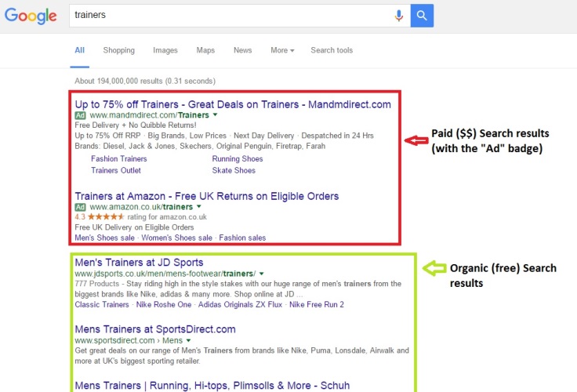Switch to the Images tab
577x392 pixels.
click(165, 50)
